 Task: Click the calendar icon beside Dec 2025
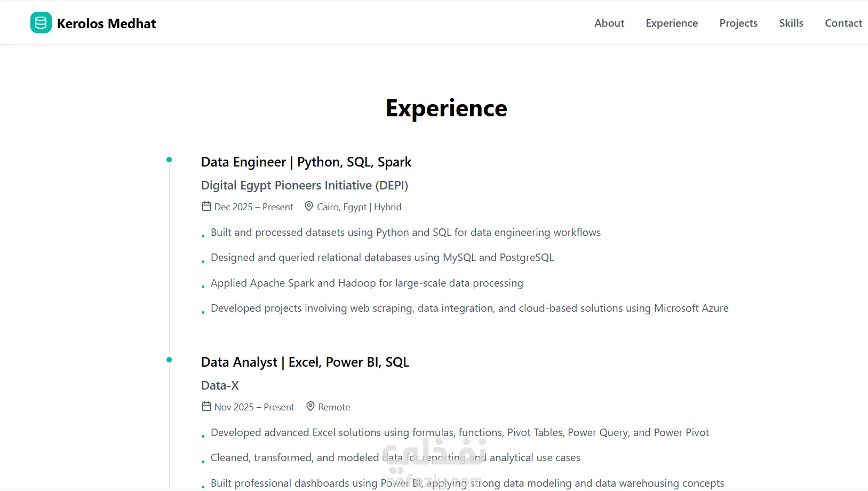point(206,206)
